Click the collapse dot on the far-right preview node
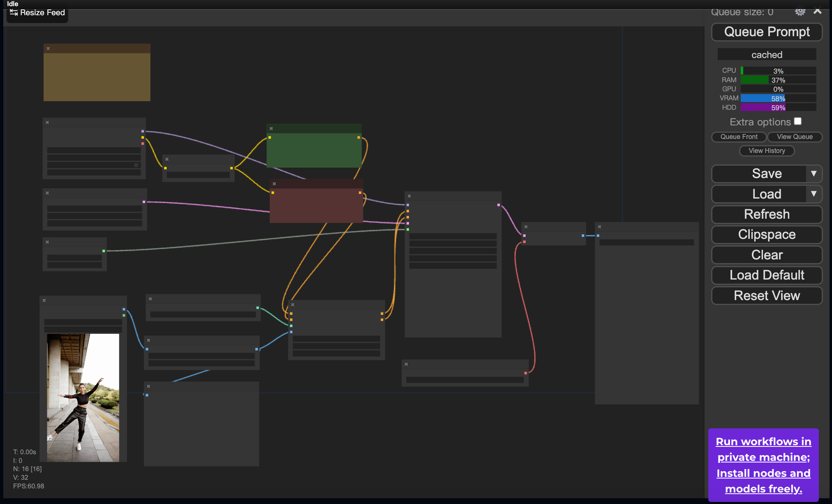Image resolution: width=832 pixels, height=504 pixels. pyautogui.click(x=599, y=226)
